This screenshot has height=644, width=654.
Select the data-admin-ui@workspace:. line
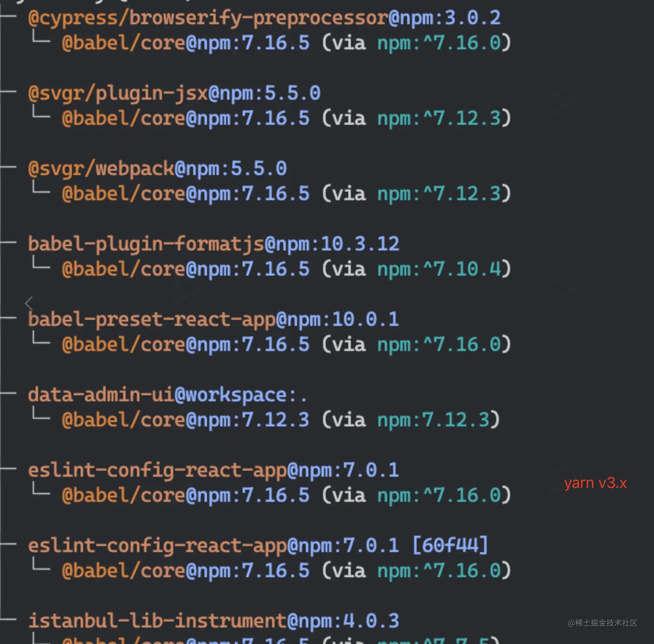coord(167,395)
